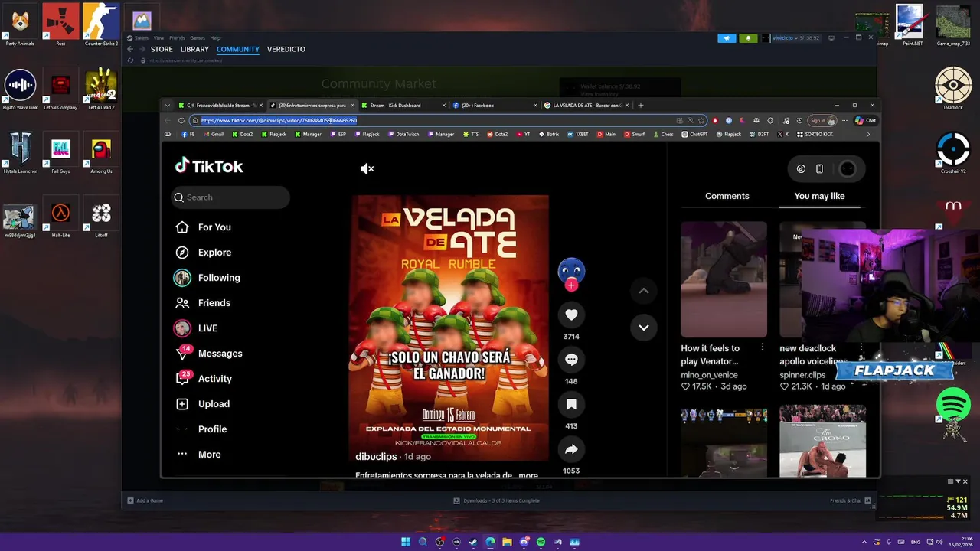The width and height of the screenshot is (980, 551).
Task: Expand the TikTok More sidebar menu
Action: tap(199, 455)
